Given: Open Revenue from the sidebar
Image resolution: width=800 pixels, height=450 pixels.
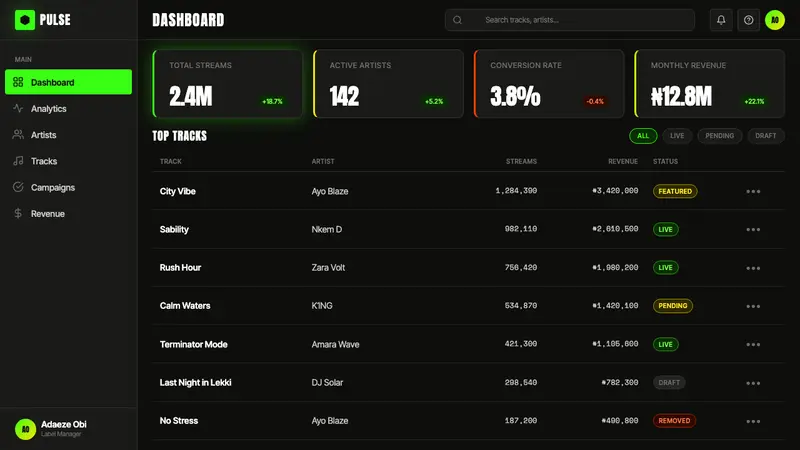Looking at the screenshot, I should (68, 213).
